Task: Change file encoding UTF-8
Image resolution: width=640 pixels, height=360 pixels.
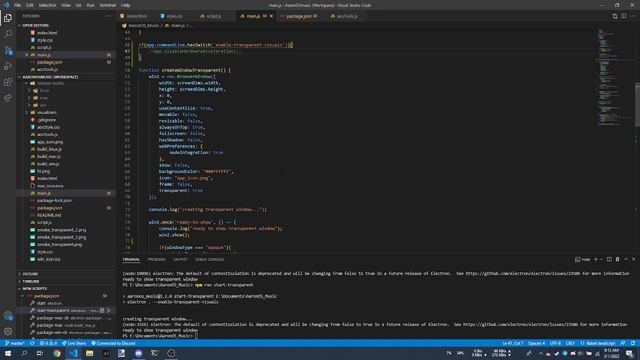Action: (x=556, y=343)
